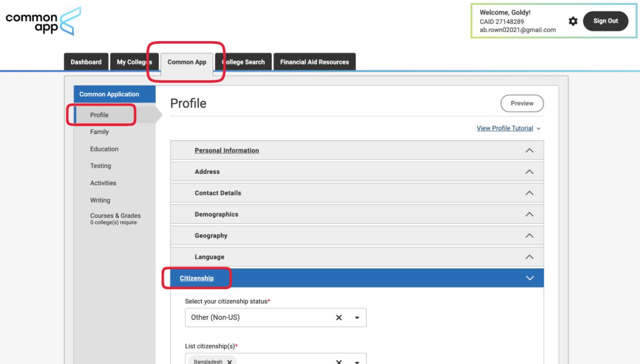This screenshot has height=364, width=640.
Task: Expand the Personal Information section chevron
Action: [x=529, y=150]
